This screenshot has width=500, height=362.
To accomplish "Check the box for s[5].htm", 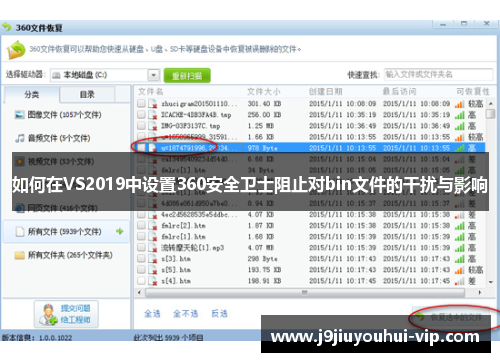I will pos(141,269).
